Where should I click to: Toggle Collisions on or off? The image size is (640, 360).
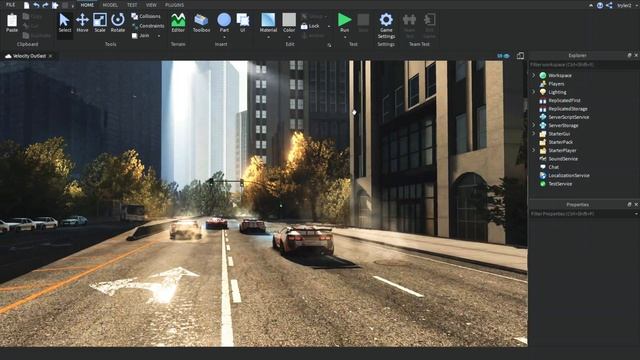(x=146, y=16)
